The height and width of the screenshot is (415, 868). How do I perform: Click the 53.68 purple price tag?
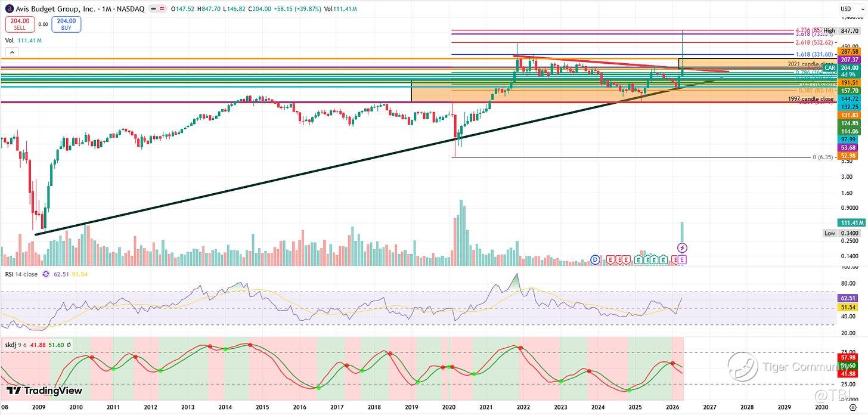(847, 147)
